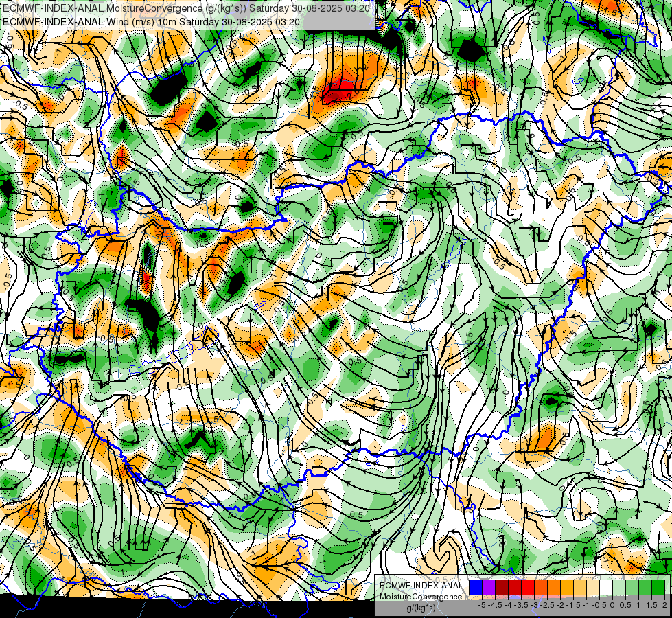
Task: Click the g/(kg*s) unit label in legend
Action: 421,608
